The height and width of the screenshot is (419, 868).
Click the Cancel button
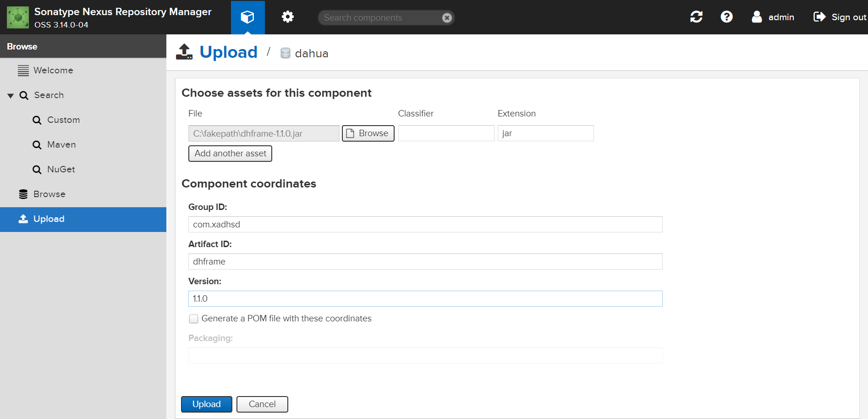262,404
